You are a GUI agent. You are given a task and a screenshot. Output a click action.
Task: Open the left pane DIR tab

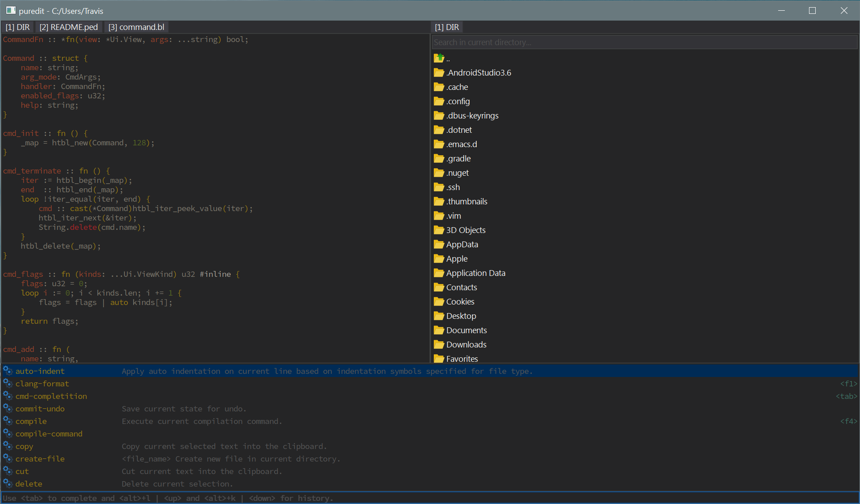[x=17, y=27]
